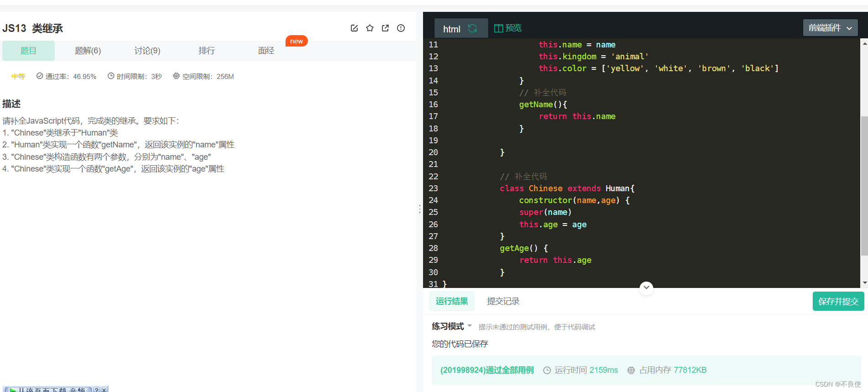The height and width of the screenshot is (392, 868).
Task: Click the scrollbar up arrow in editor
Action: 864,44
